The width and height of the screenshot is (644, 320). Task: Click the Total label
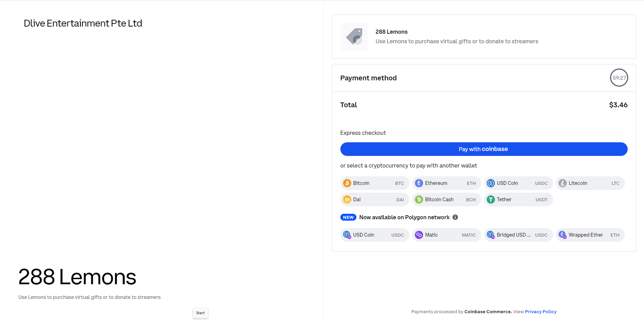pos(349,105)
